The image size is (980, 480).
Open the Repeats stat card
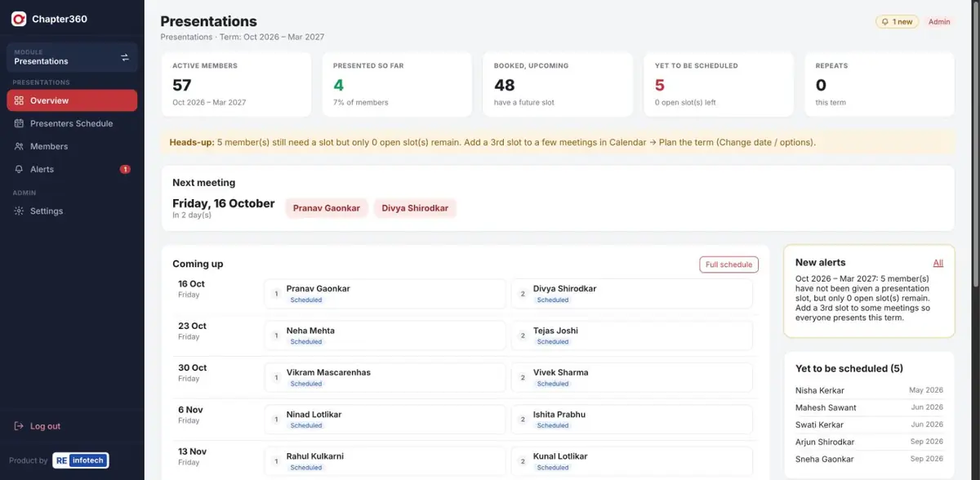879,85
